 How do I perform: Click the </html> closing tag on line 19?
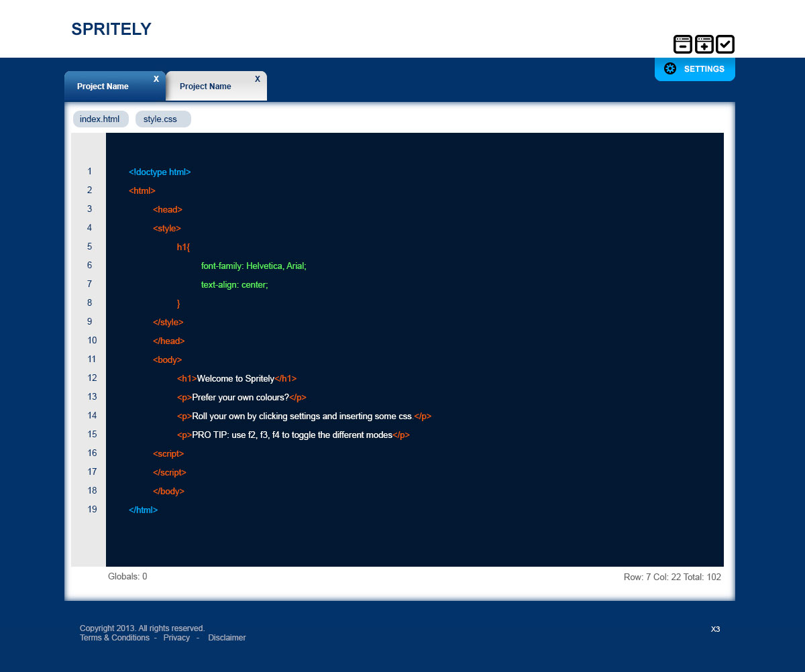[x=144, y=510]
